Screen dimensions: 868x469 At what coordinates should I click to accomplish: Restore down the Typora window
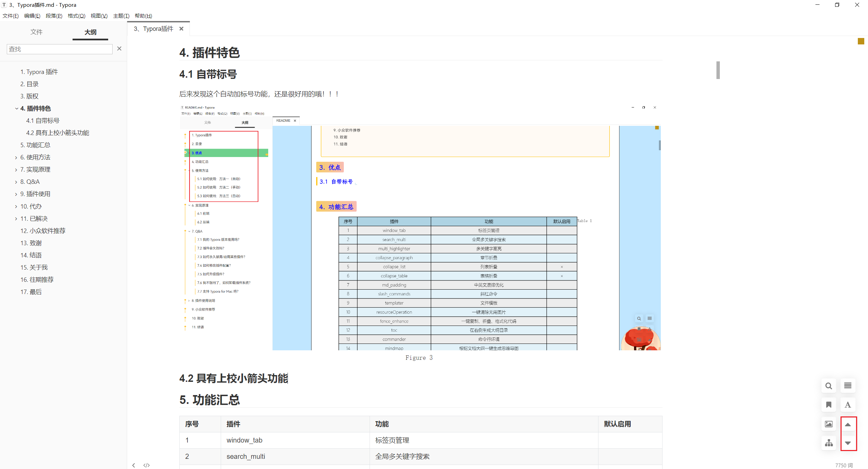pyautogui.click(x=837, y=5)
